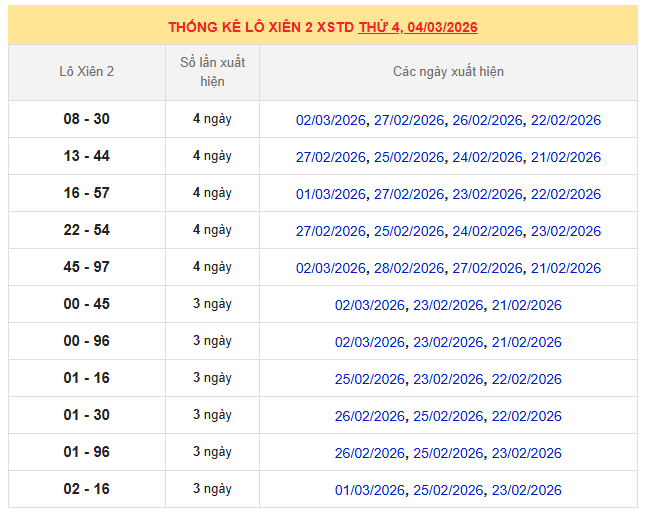Viewport: 648px width, 516px height.
Task: Open 26/02/2026 link in the 01 - 30 row
Action: pyautogui.click(x=370, y=416)
